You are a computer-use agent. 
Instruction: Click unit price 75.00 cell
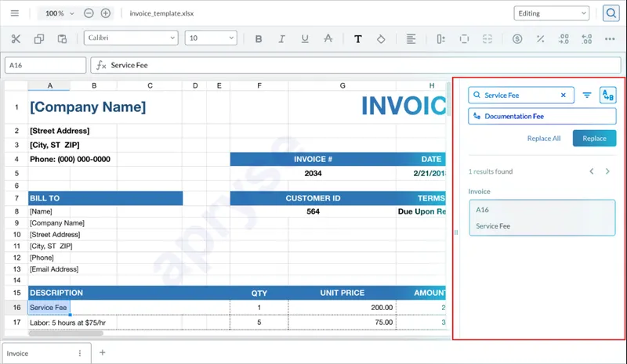point(342,323)
